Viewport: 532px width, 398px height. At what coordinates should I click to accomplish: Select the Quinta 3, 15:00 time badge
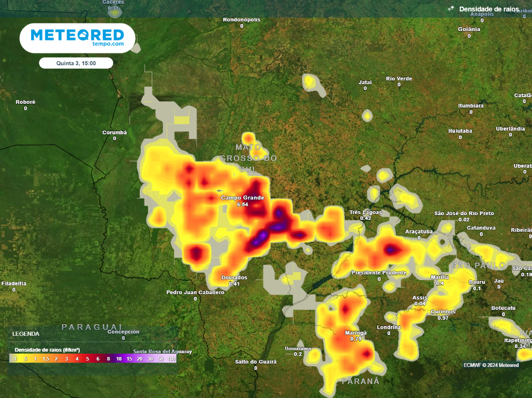tap(76, 63)
